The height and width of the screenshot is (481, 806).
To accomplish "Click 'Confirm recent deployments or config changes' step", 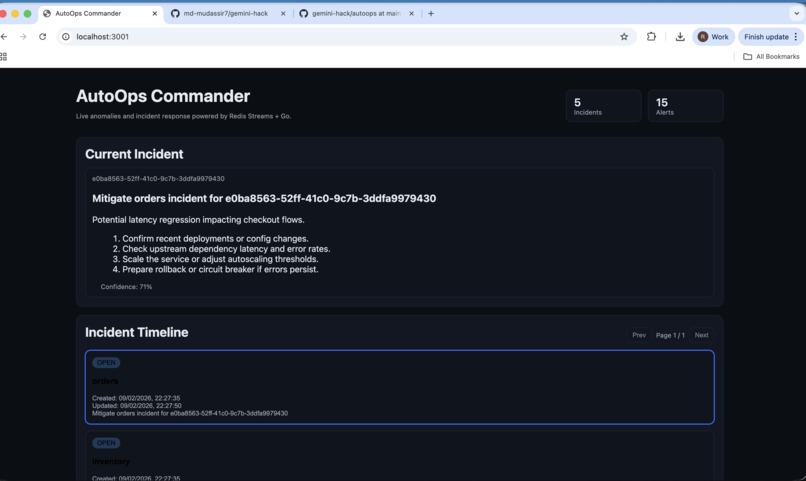I will tap(215, 238).
